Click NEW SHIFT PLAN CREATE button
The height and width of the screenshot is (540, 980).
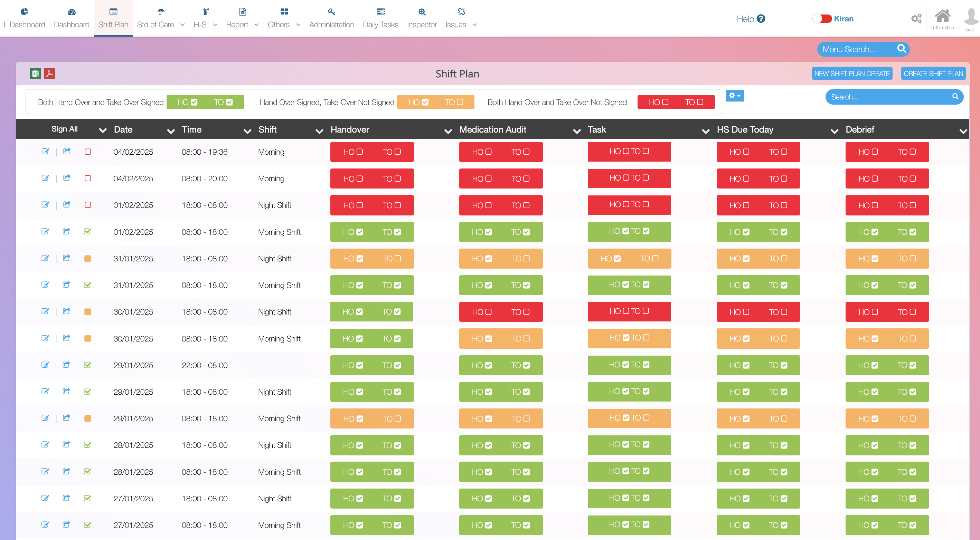(852, 73)
